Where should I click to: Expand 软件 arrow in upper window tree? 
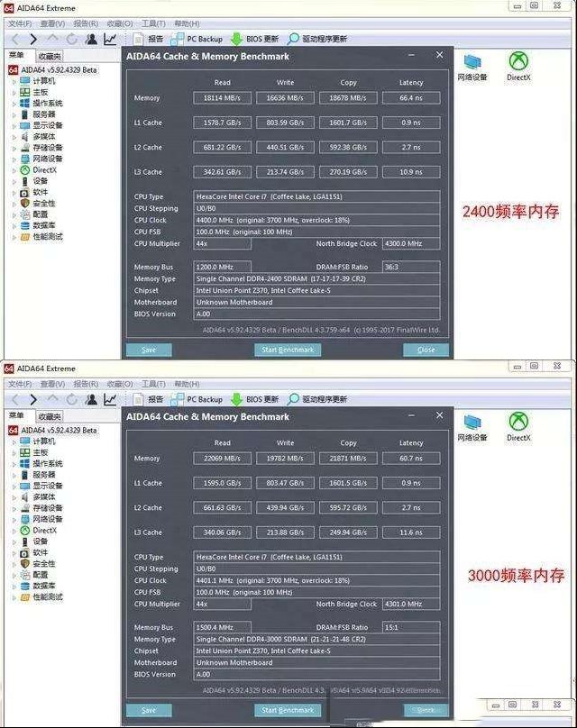14,193
